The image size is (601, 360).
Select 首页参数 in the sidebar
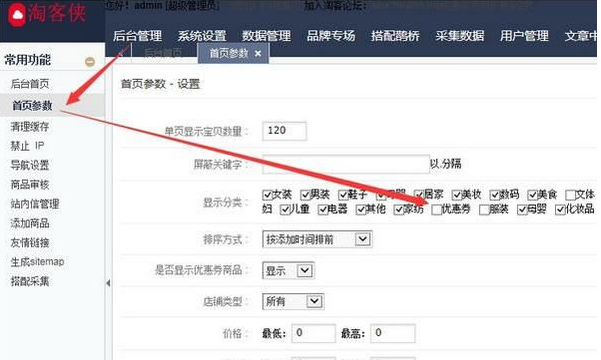(32, 105)
